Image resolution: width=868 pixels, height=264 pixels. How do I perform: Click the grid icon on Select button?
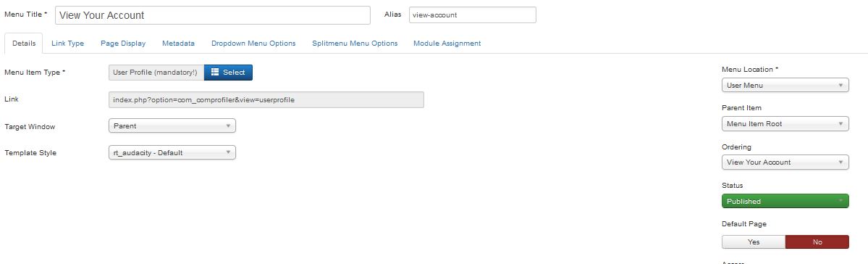point(215,72)
